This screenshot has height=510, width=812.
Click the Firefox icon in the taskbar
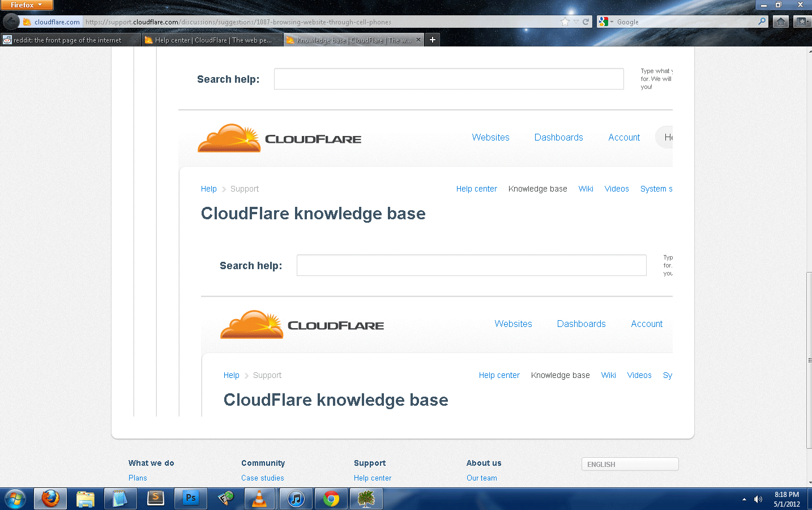pyautogui.click(x=50, y=499)
